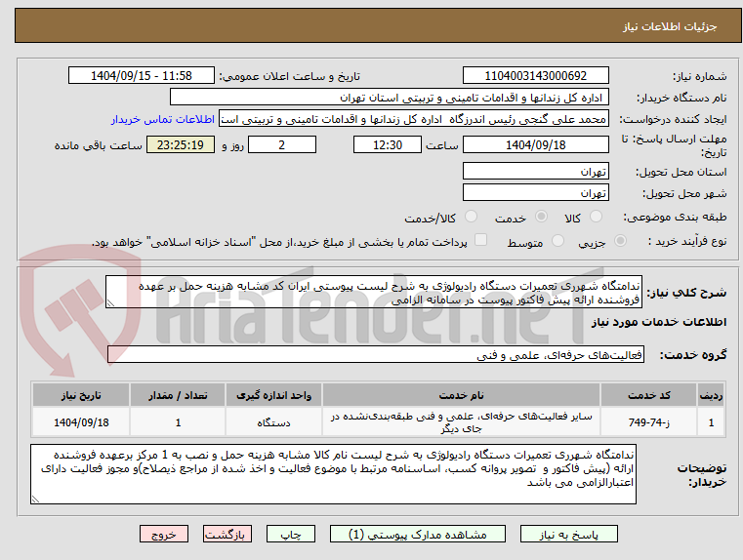Click the چاپ print button
The height and width of the screenshot is (560, 743).
click(291, 534)
